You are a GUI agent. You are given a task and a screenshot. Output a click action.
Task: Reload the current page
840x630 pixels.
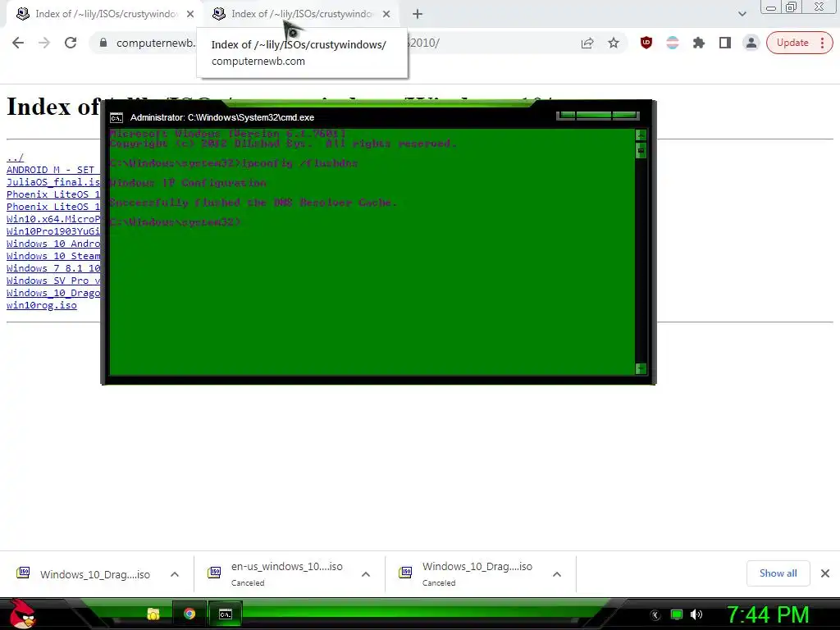click(71, 43)
